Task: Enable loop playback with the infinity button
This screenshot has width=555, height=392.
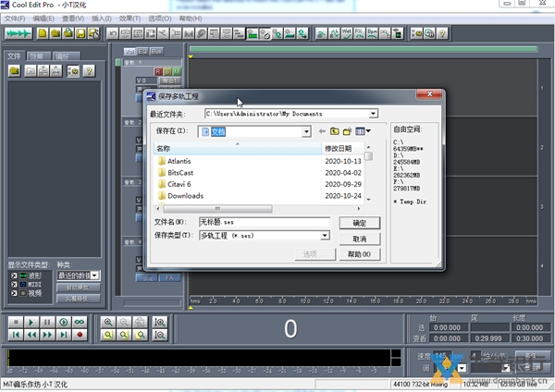Action: (80, 322)
